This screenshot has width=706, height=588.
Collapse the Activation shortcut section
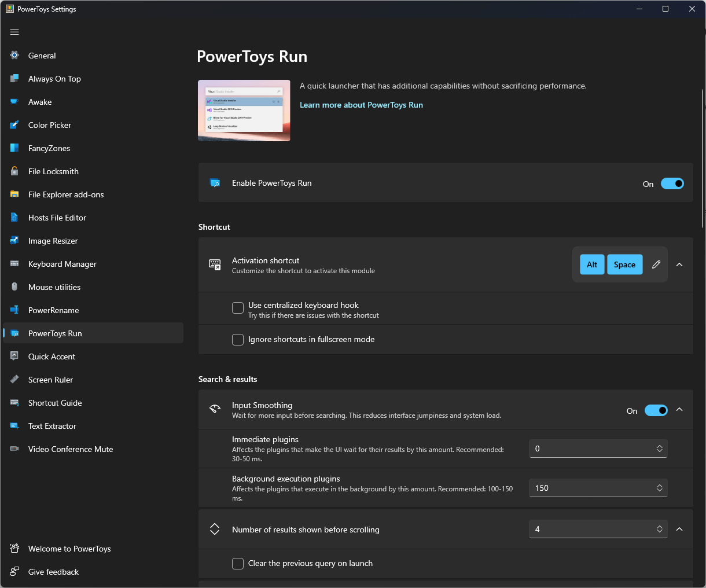click(679, 264)
